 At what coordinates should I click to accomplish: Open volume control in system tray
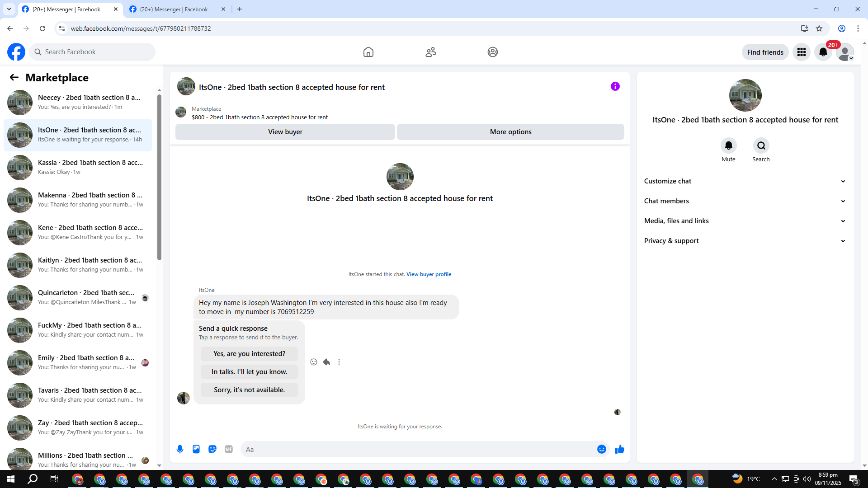[807, 479]
